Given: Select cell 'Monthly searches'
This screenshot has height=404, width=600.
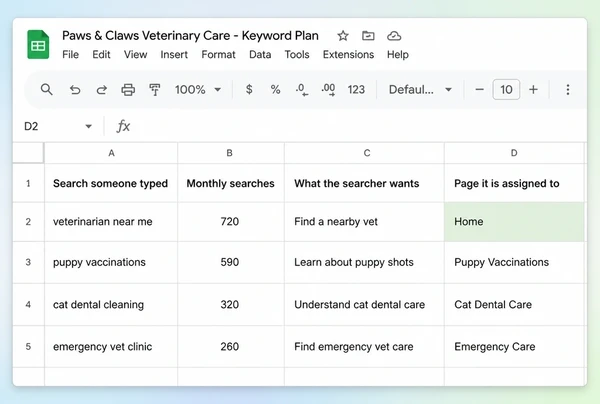Looking at the screenshot, I should pos(231,183).
